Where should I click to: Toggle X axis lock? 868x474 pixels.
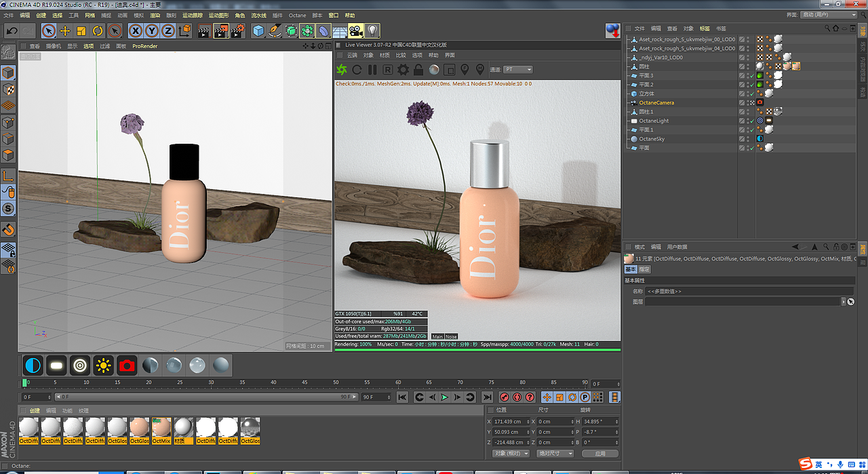[x=136, y=31]
